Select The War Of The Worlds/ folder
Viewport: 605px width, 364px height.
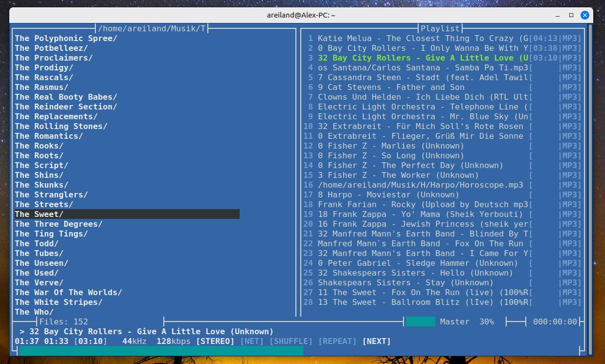(68, 292)
